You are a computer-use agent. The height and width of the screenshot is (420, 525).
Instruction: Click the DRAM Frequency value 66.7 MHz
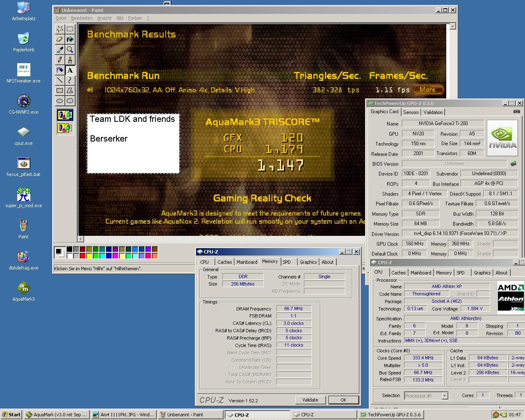tap(294, 308)
